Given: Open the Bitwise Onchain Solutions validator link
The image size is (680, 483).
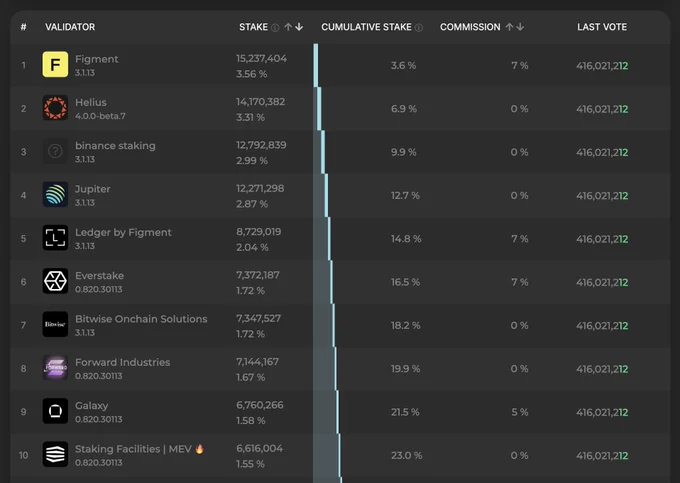Looking at the screenshot, I should click(x=141, y=319).
